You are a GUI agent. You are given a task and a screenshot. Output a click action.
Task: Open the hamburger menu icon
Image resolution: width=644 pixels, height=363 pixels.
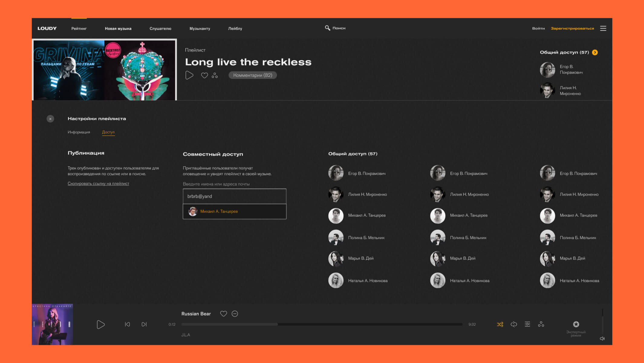[x=603, y=28]
